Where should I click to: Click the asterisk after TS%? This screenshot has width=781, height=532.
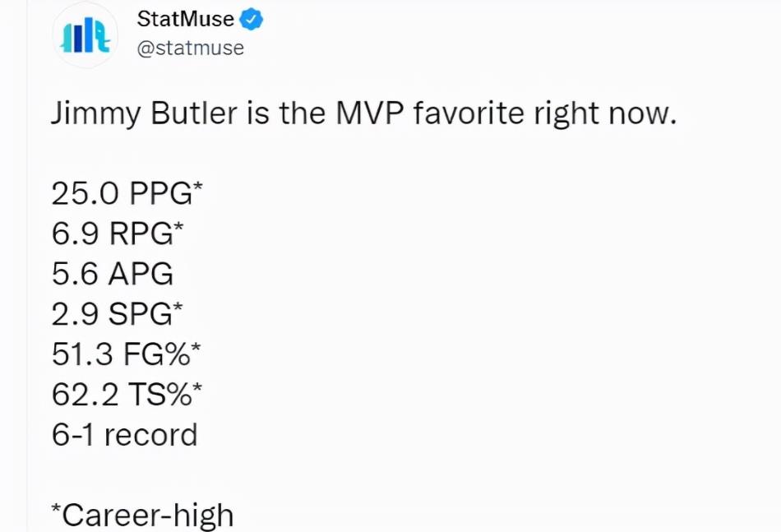(197, 388)
